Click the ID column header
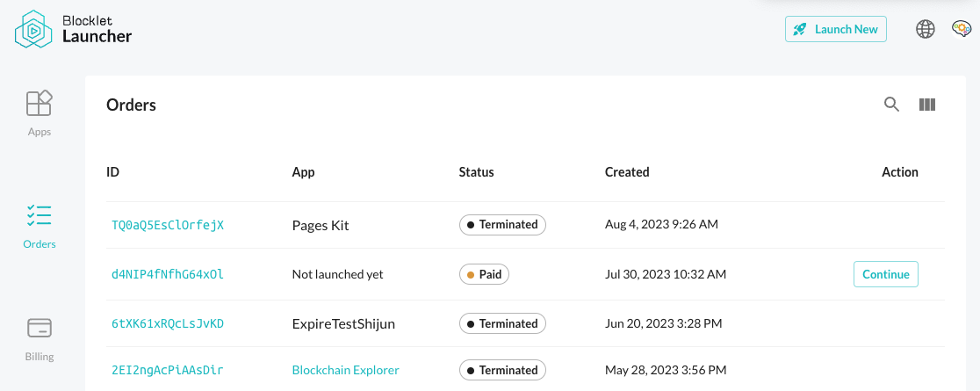This screenshot has height=391, width=980. coord(113,172)
